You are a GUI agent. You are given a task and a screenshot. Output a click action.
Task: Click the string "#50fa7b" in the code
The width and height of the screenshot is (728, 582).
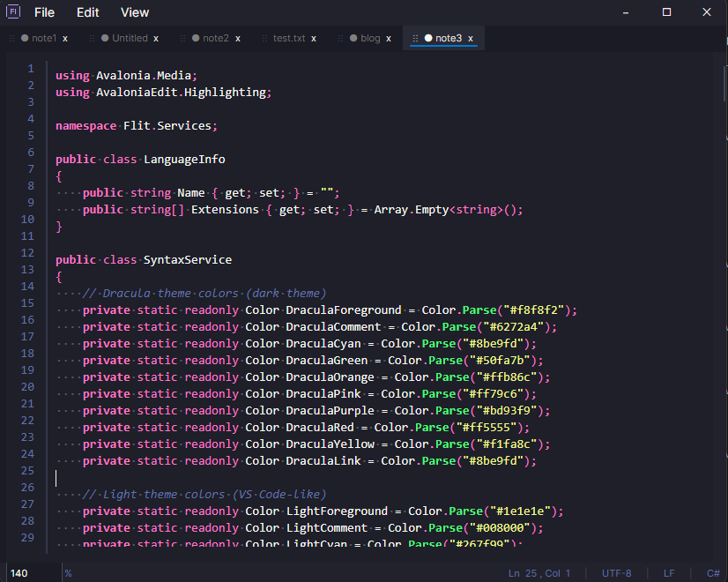tap(500, 361)
